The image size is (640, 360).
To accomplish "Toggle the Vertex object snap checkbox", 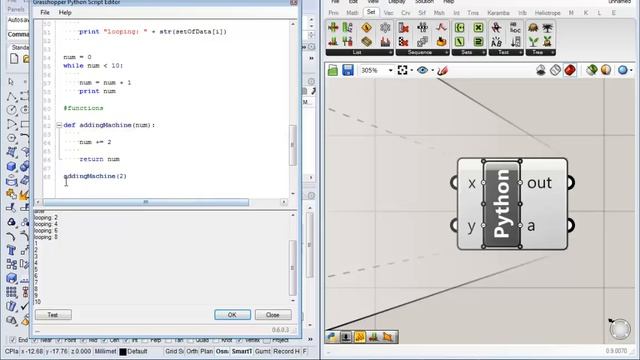I will [x=240, y=340].
